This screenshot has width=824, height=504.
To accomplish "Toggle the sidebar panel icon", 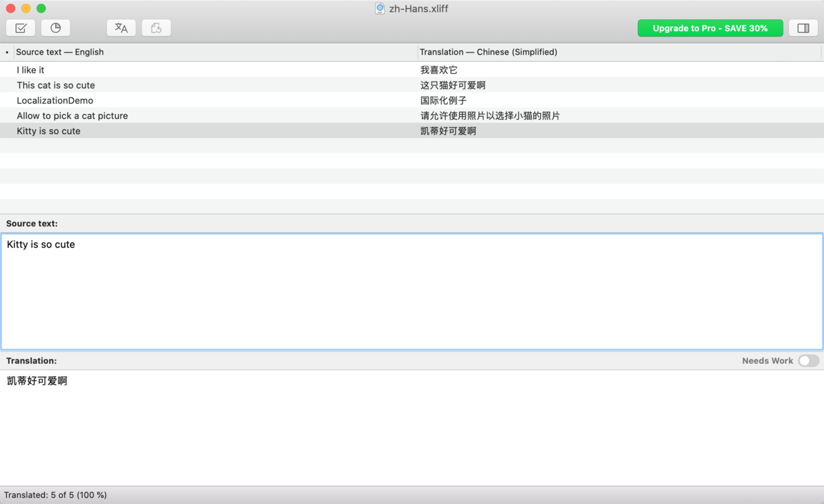I will click(x=803, y=28).
